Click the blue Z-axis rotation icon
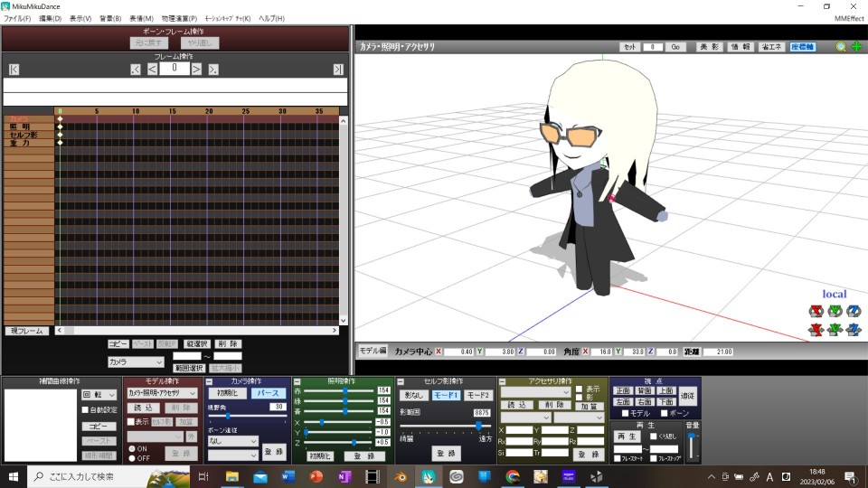This screenshot has height=488, width=868. 854,312
